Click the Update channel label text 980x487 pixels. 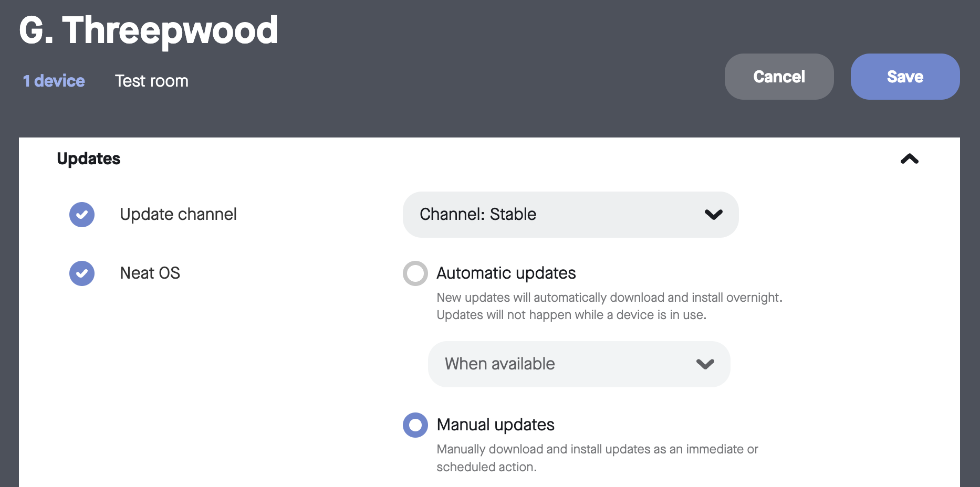(x=178, y=215)
